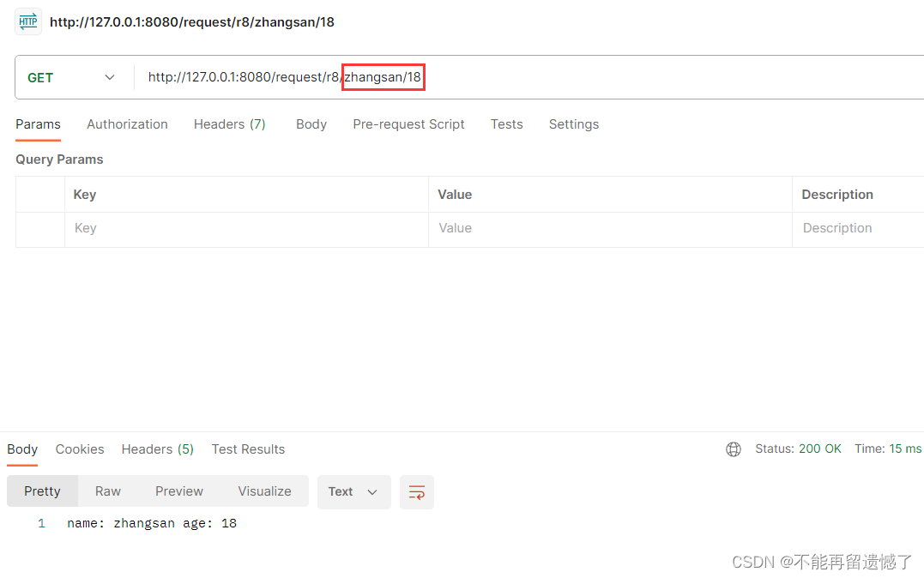This screenshot has height=578, width=924.
Task: Select the Preview view button
Action: [x=179, y=491]
